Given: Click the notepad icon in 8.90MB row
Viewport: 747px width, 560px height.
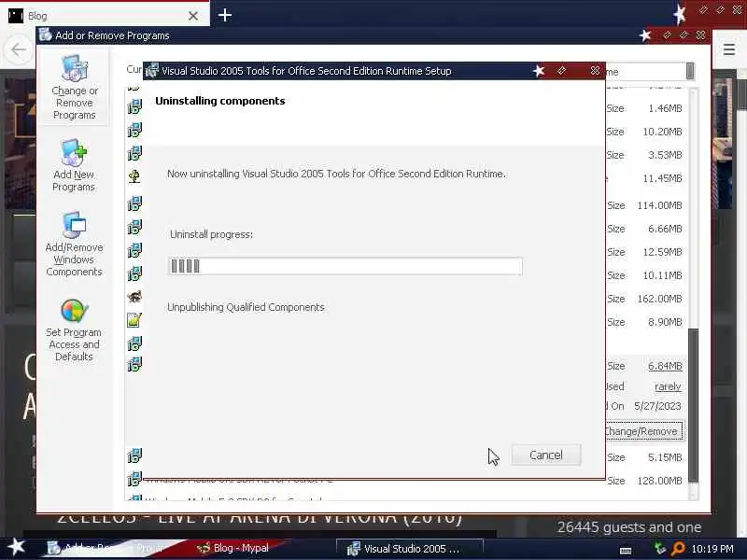Looking at the screenshot, I should coord(134,320).
